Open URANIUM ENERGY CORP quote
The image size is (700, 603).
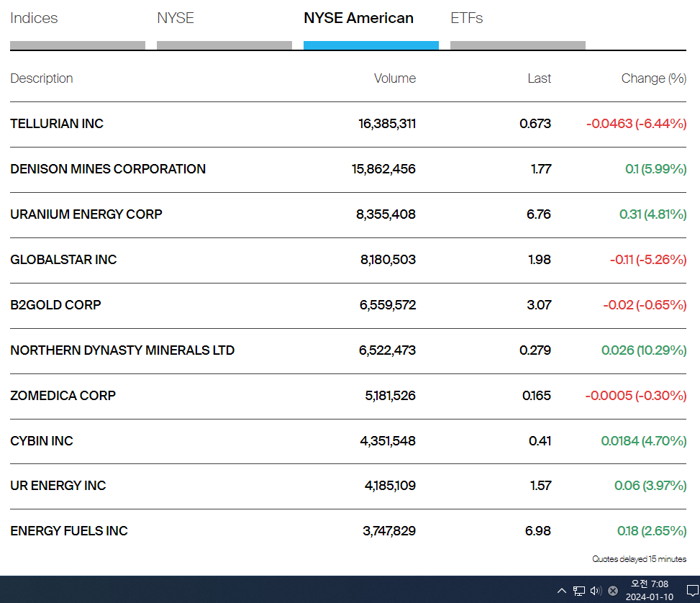click(86, 214)
